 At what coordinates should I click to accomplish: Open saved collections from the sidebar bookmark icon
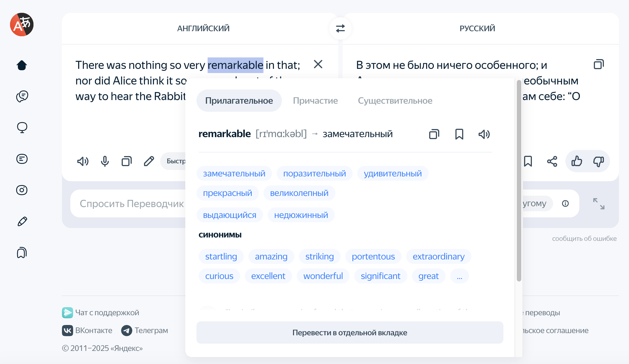tap(22, 253)
